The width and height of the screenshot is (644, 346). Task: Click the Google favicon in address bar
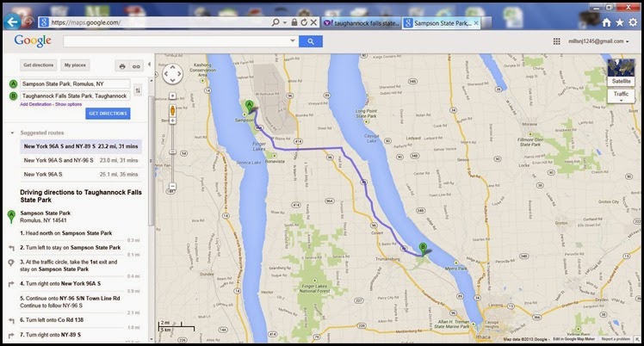(44, 22)
